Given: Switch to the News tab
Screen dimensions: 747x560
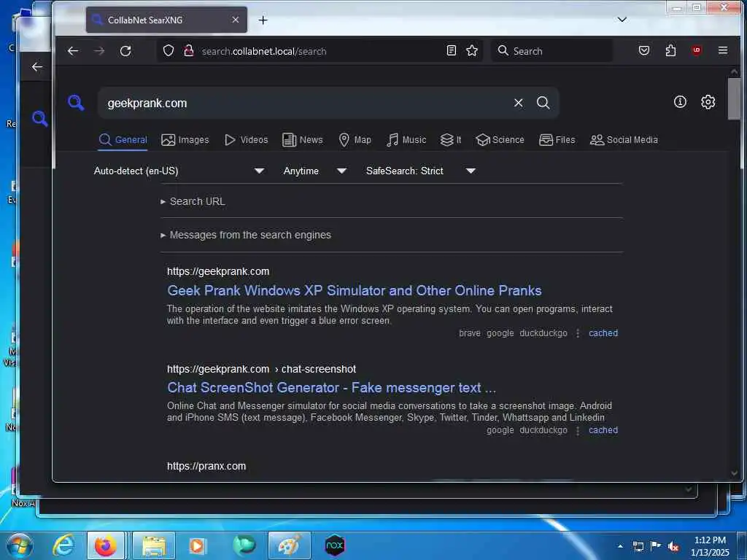Looking at the screenshot, I should (303, 140).
